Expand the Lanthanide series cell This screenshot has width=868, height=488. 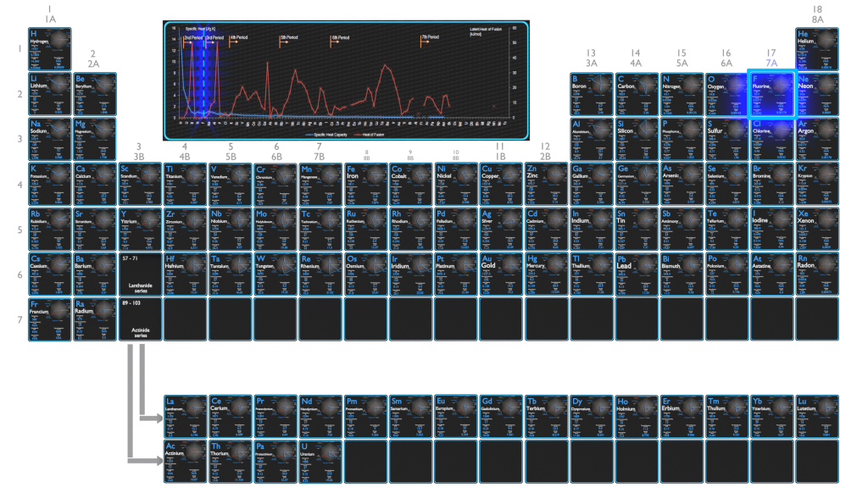pyautogui.click(x=139, y=274)
